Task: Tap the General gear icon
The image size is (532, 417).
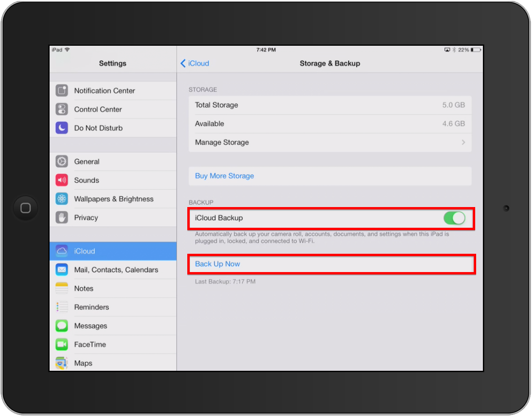Action: [62, 161]
